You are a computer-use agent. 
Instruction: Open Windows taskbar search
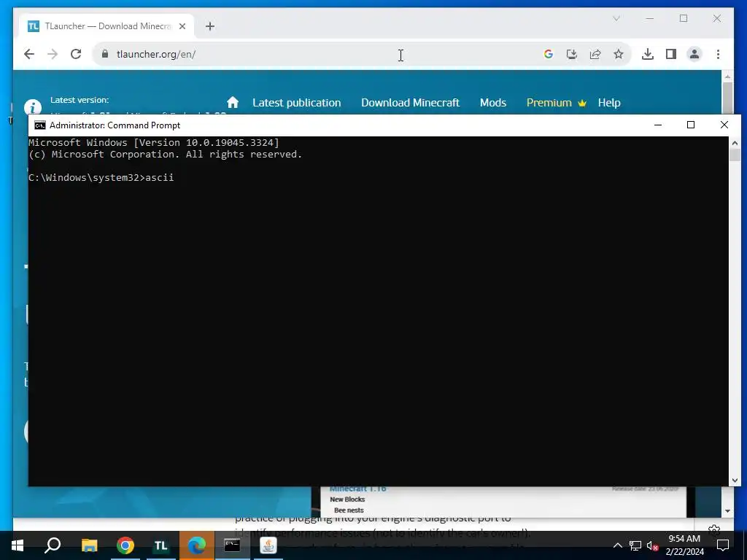tap(53, 545)
